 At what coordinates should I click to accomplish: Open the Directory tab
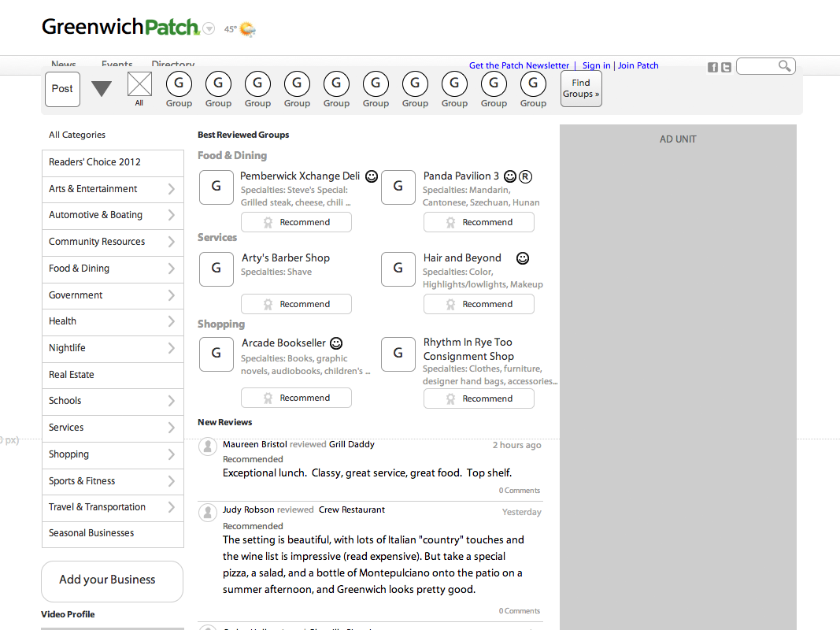[x=172, y=65]
